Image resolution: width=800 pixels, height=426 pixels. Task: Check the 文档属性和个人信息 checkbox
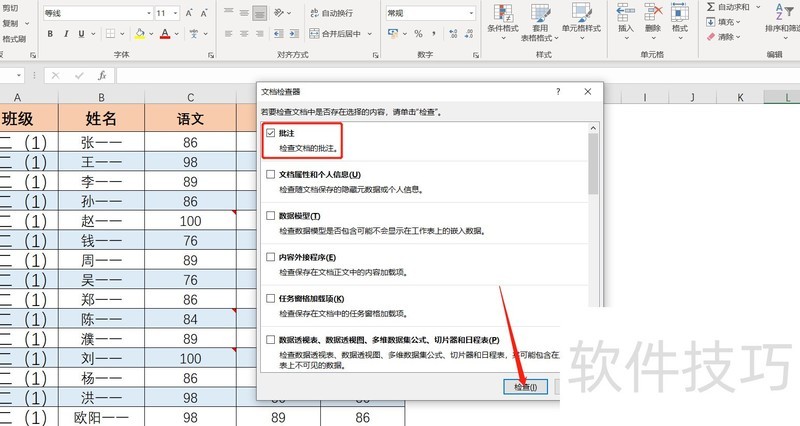click(270, 174)
